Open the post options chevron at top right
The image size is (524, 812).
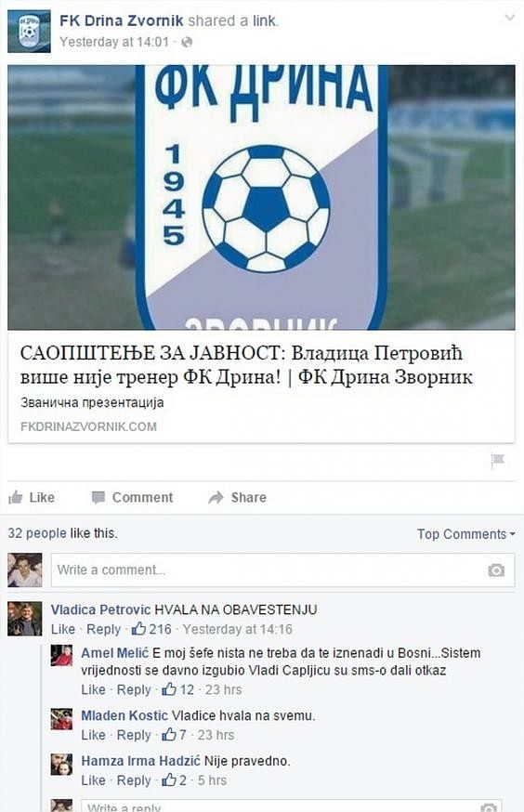coord(510,19)
